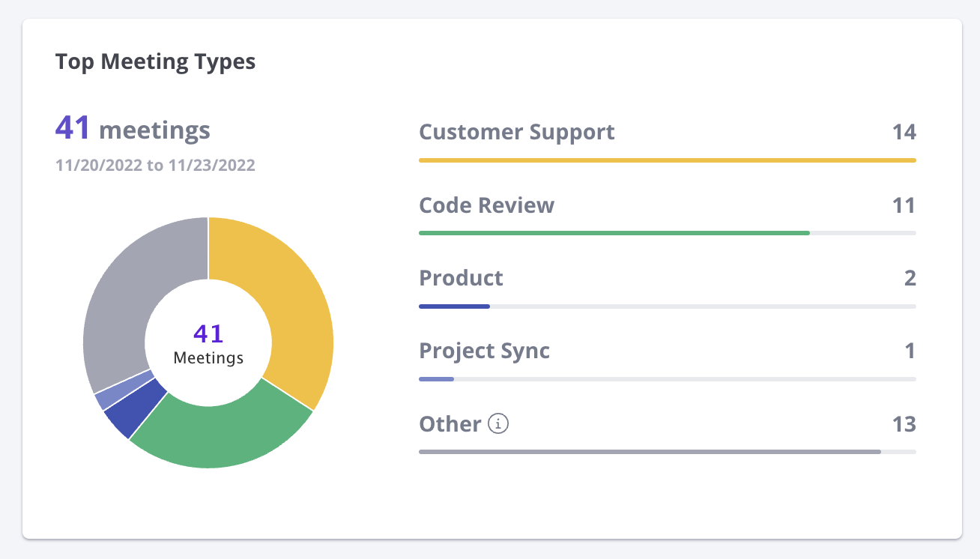
Task: Click the Project Sync label
Action: pos(484,351)
